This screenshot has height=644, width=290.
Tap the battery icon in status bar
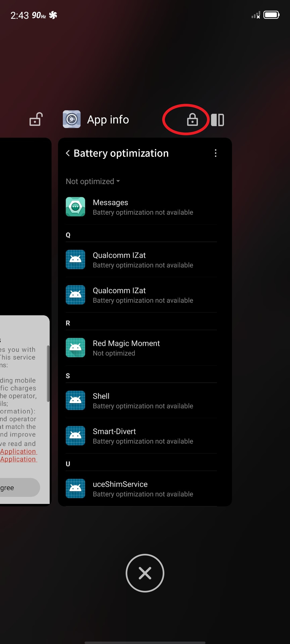pyautogui.click(x=271, y=15)
